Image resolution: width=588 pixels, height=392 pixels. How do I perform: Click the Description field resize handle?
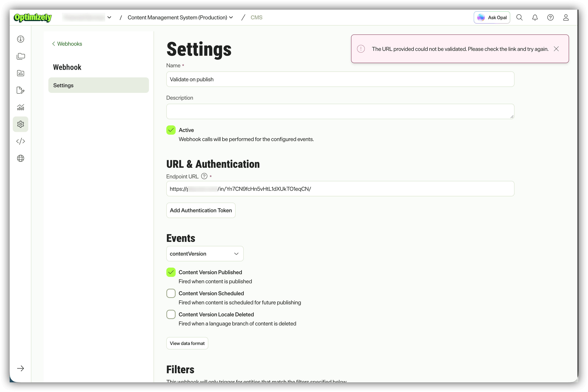[512, 116]
